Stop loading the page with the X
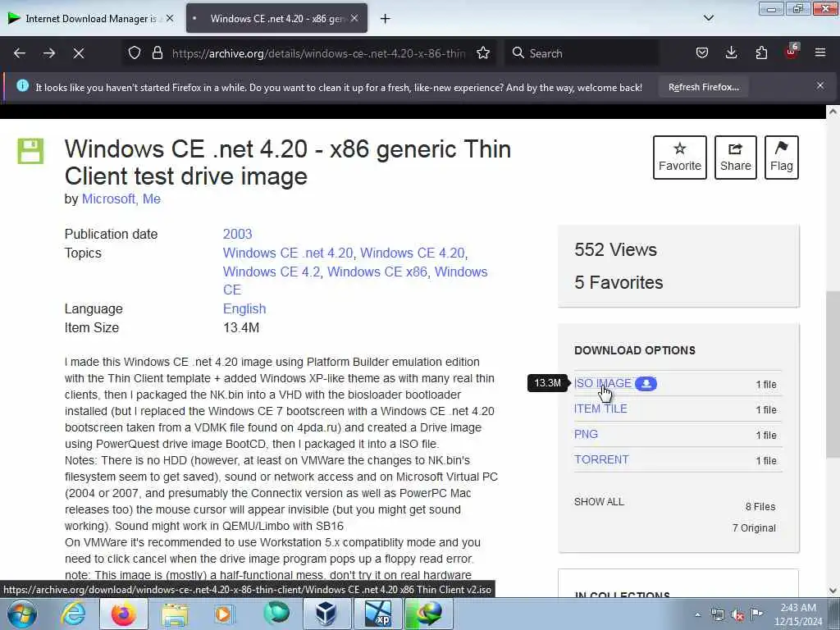Image resolution: width=840 pixels, height=630 pixels. click(79, 53)
